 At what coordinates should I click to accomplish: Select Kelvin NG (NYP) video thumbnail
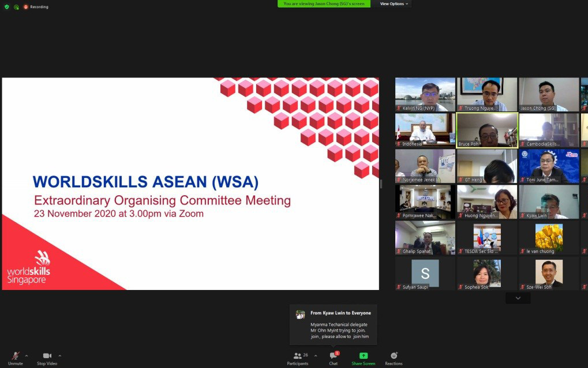[425, 95]
